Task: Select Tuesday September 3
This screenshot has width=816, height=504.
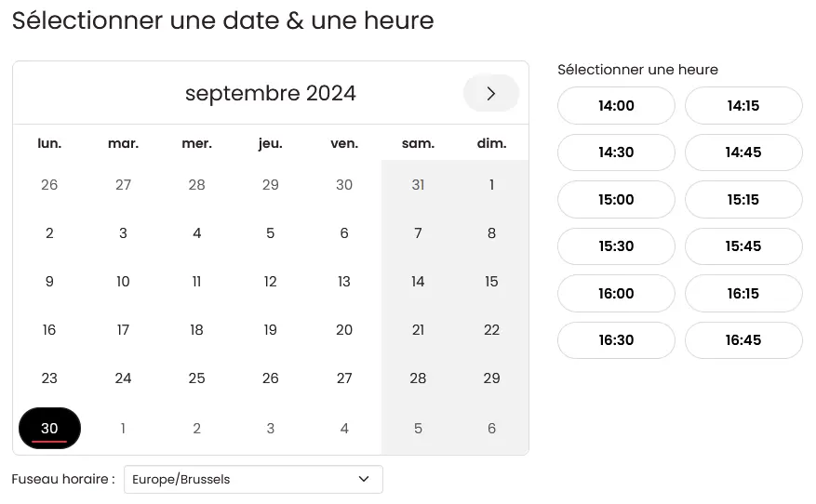Action: (x=123, y=233)
